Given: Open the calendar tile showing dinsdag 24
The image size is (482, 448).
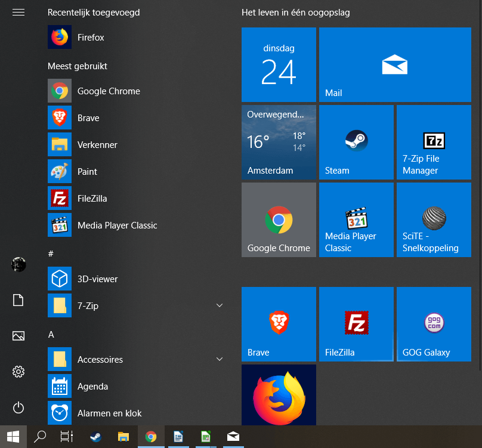Looking at the screenshot, I should click(x=279, y=64).
